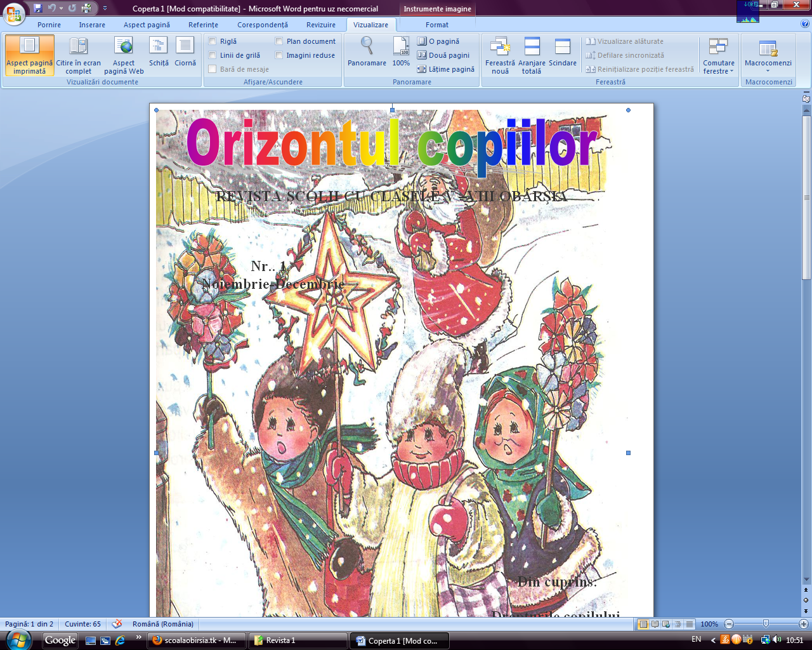Click EN language indicator in taskbar
This screenshot has width=812, height=650.
[x=697, y=640]
